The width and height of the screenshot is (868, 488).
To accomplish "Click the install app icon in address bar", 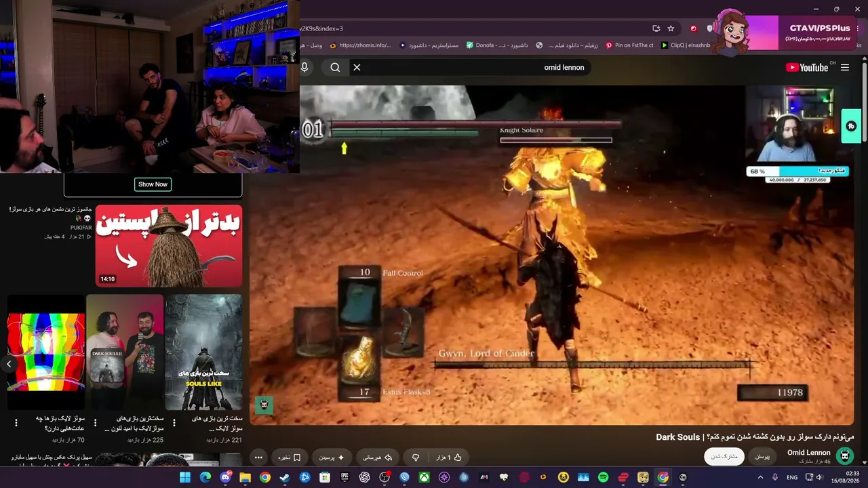I will click(656, 28).
